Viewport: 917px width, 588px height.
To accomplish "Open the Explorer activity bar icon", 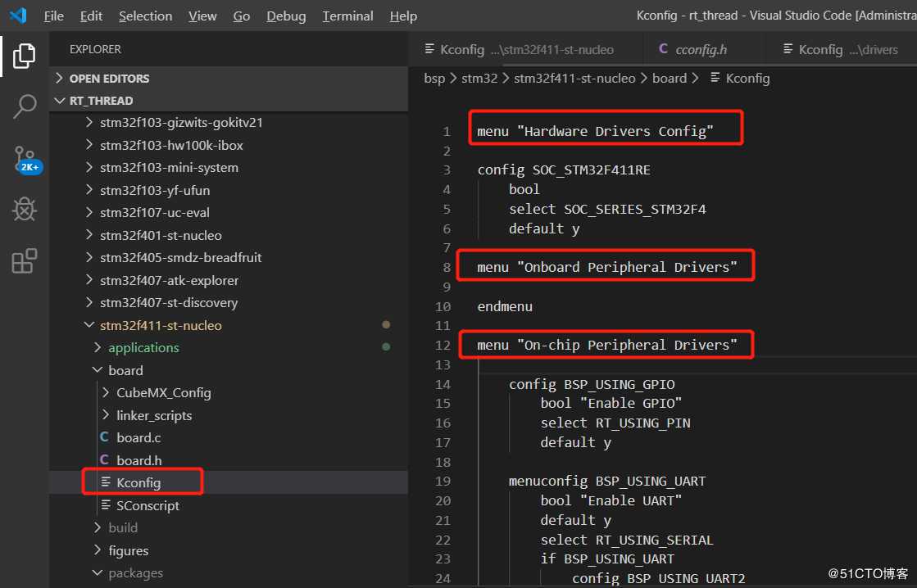I will click(x=24, y=56).
